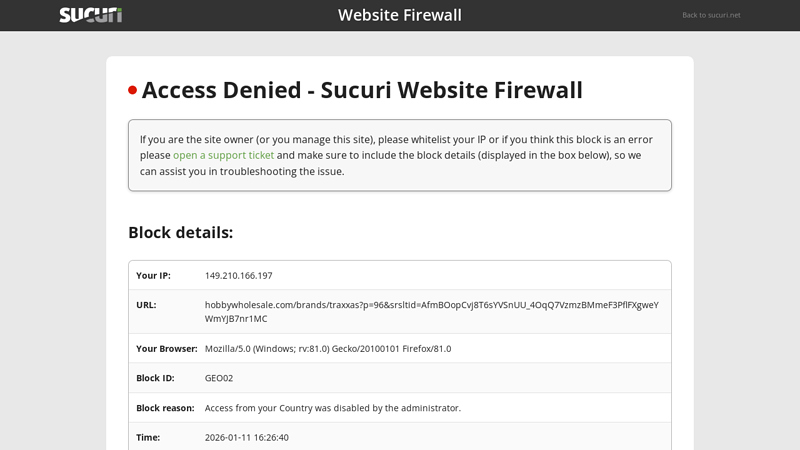
Task: Click the 'Your Browser:' label
Action: pos(166,348)
